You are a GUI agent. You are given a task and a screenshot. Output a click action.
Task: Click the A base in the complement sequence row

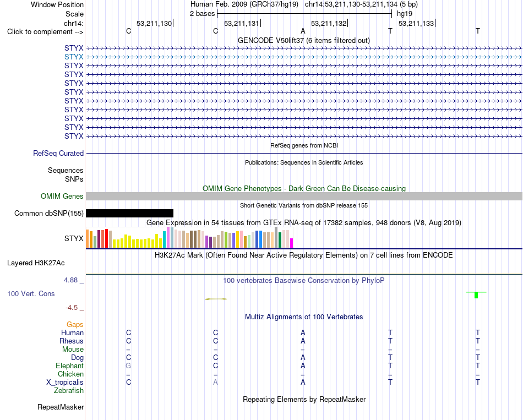click(303, 31)
